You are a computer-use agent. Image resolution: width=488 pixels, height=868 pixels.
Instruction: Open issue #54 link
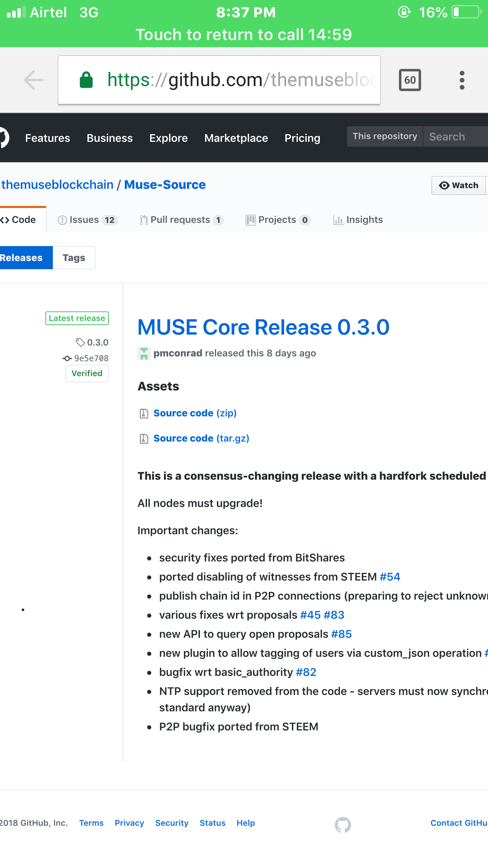(390, 577)
